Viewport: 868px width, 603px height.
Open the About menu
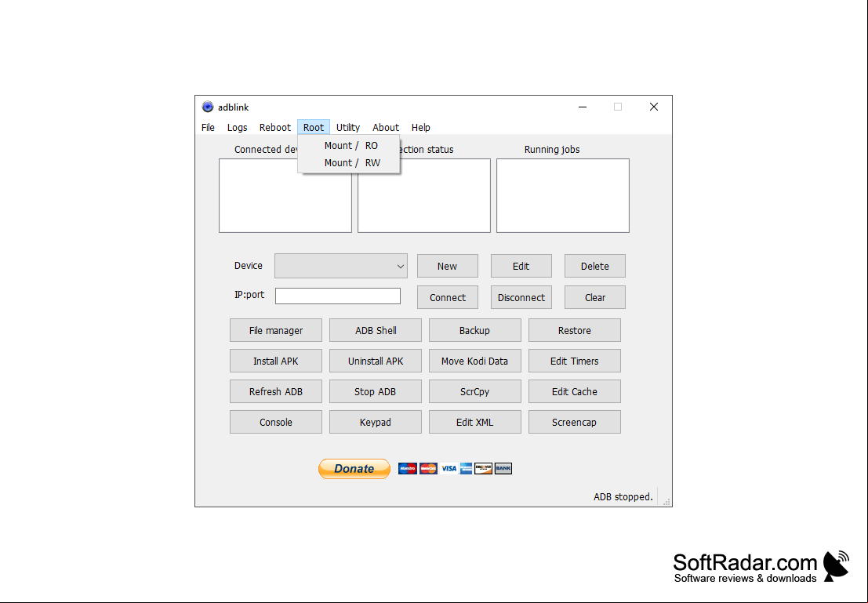[386, 127]
